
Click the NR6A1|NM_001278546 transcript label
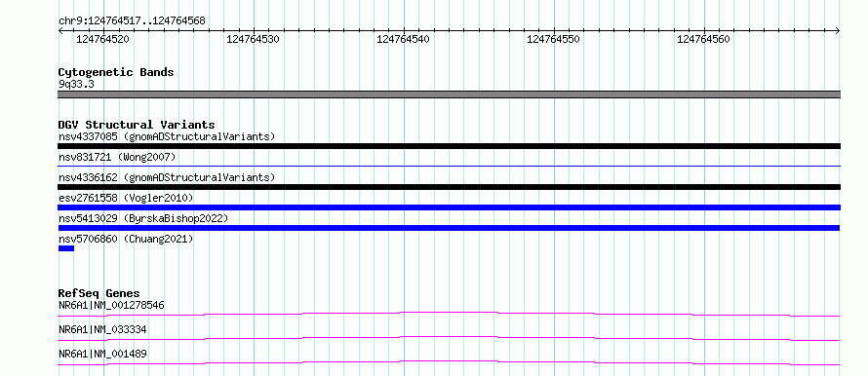point(111,305)
